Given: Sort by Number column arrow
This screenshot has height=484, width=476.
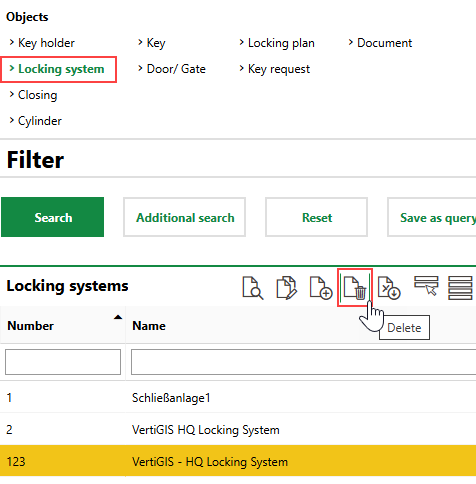Looking at the screenshot, I should click(118, 317).
